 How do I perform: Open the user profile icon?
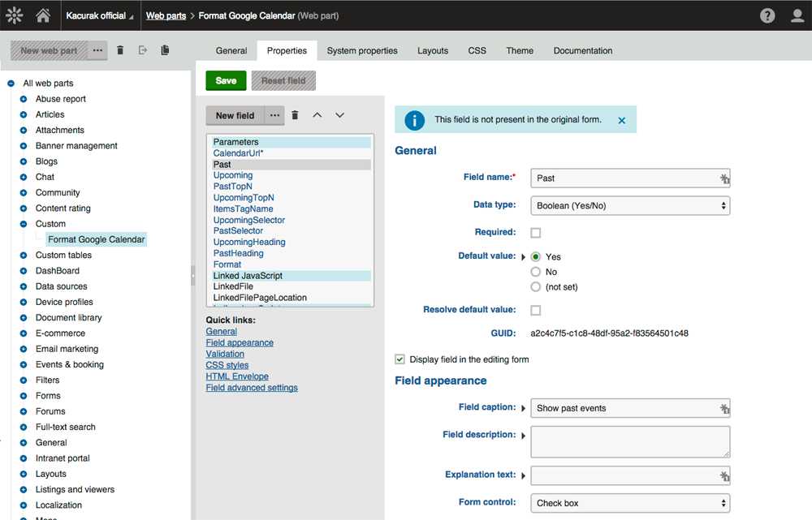coord(797,15)
